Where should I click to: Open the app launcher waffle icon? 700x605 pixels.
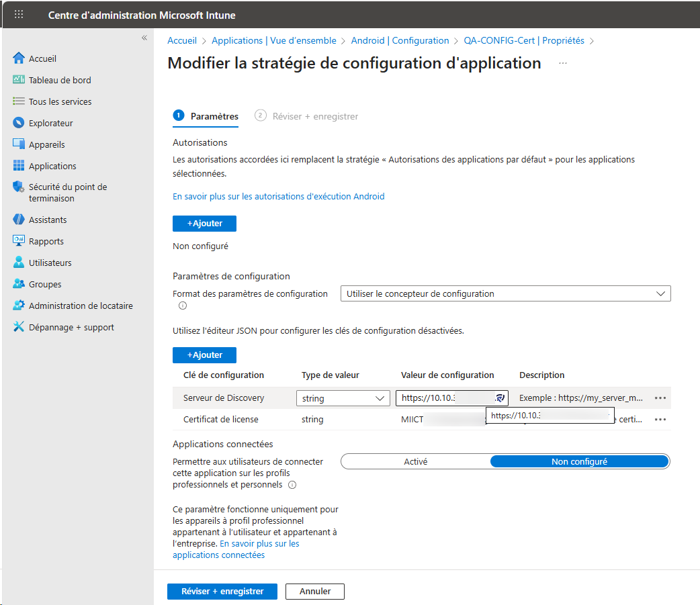19,15
